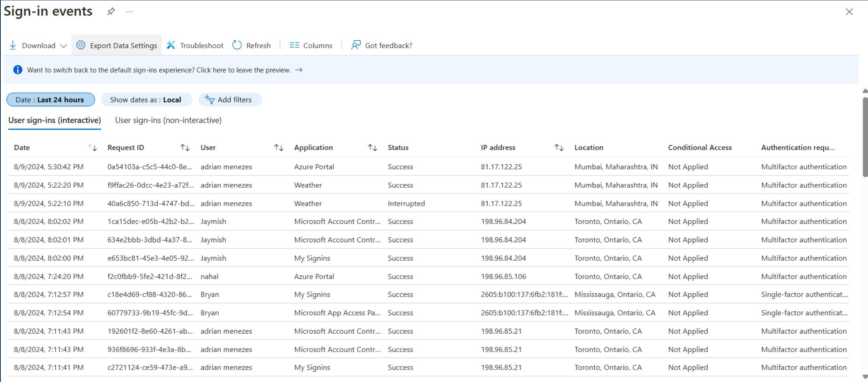
Task: Click the Export Data Settings gear icon
Action: (x=81, y=45)
